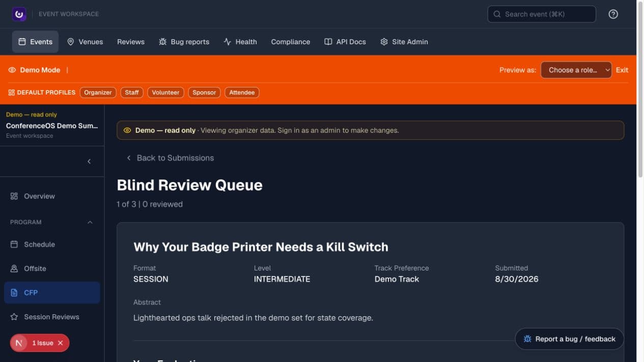Click the bug icon in feedback button
The image size is (644, 362).
527,339
